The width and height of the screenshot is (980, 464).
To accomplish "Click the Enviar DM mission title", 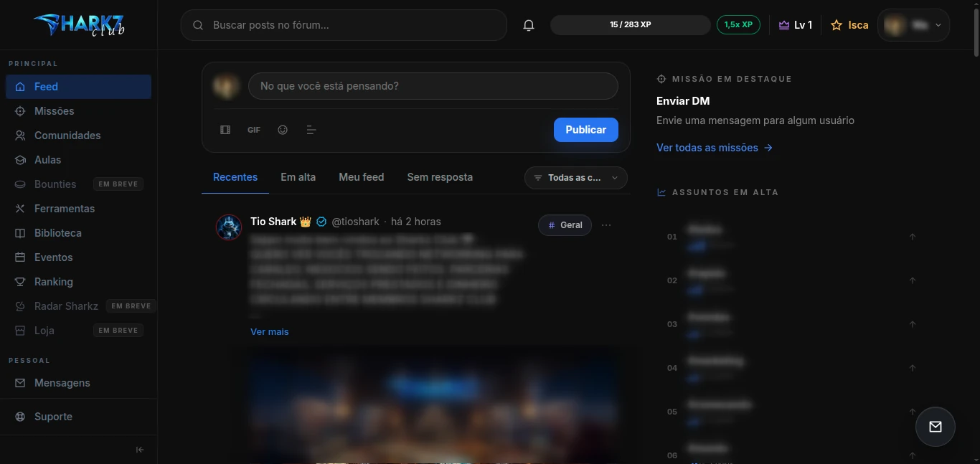I will point(683,101).
